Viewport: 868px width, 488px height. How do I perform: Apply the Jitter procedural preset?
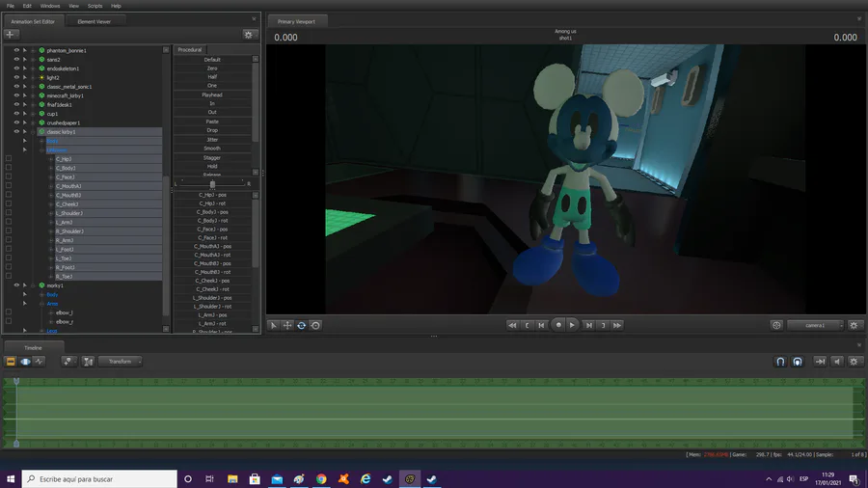tap(212, 140)
